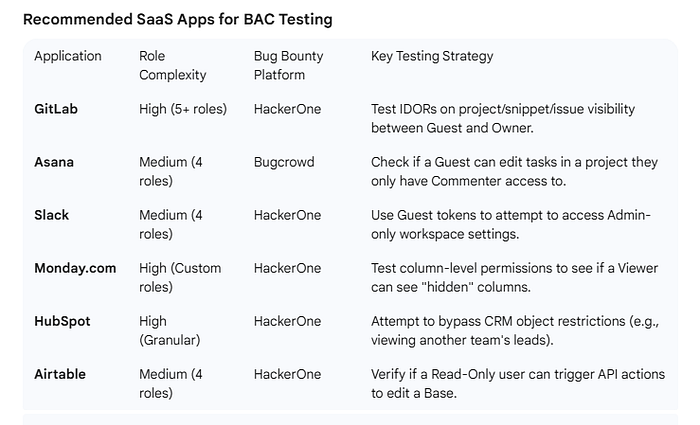Click the Monday.com row label

75,268
